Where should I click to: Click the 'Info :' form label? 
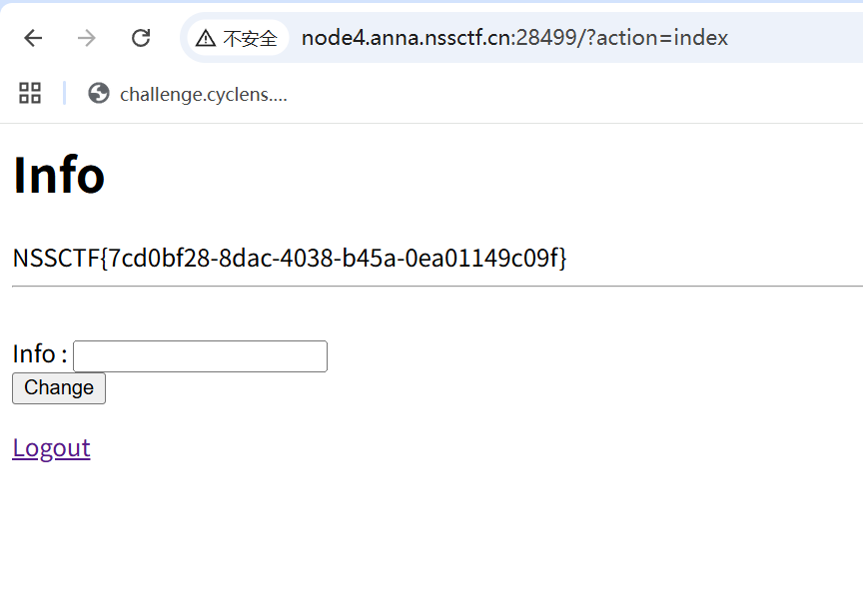(x=39, y=354)
